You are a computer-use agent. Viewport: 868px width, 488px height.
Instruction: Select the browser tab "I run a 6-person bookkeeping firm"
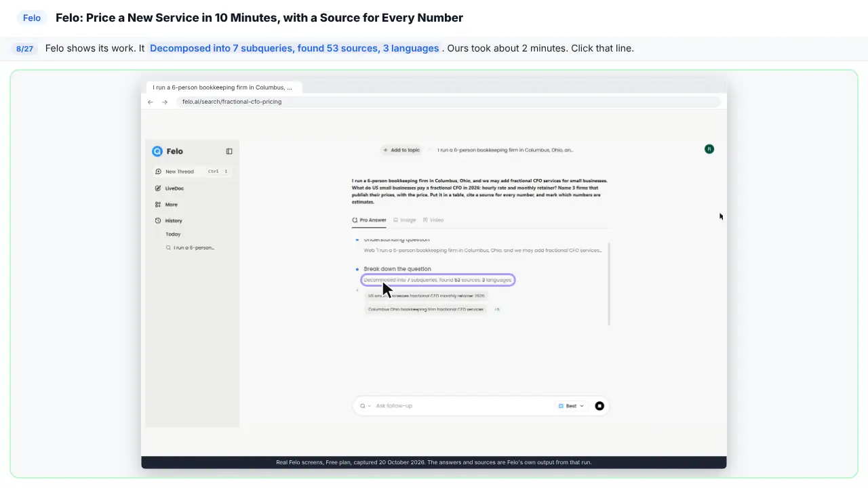pyautogui.click(x=224, y=87)
